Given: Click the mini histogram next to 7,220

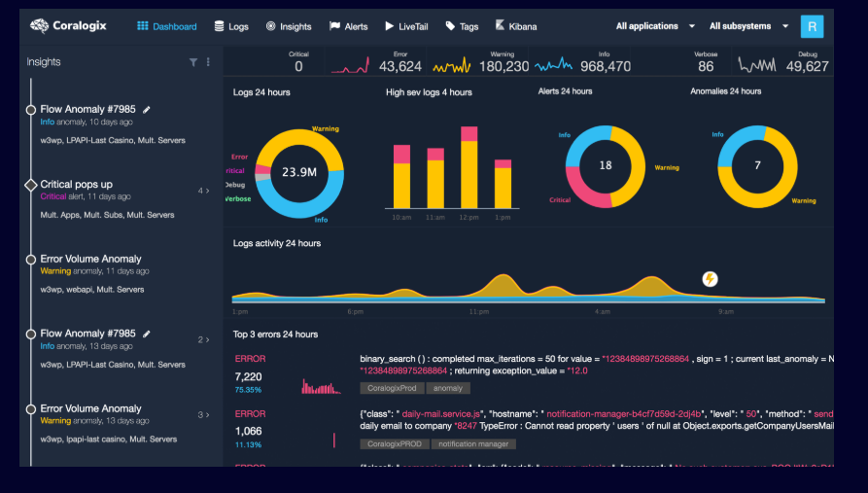Looking at the screenshot, I should [x=321, y=386].
